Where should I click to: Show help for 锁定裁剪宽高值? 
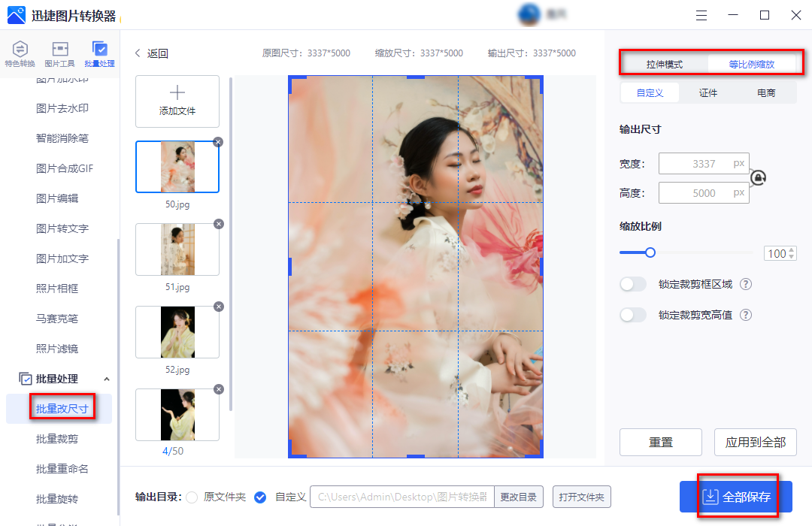(x=746, y=315)
